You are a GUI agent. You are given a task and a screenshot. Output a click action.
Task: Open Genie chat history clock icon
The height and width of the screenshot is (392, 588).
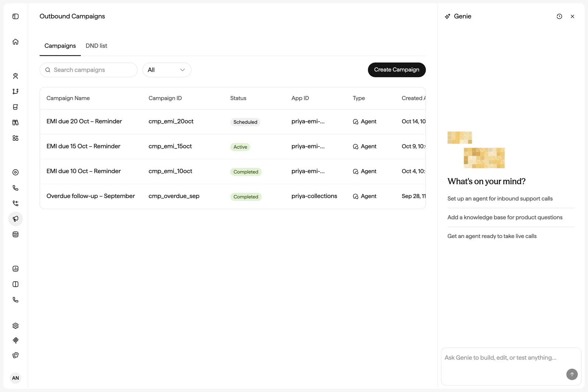coord(559,17)
